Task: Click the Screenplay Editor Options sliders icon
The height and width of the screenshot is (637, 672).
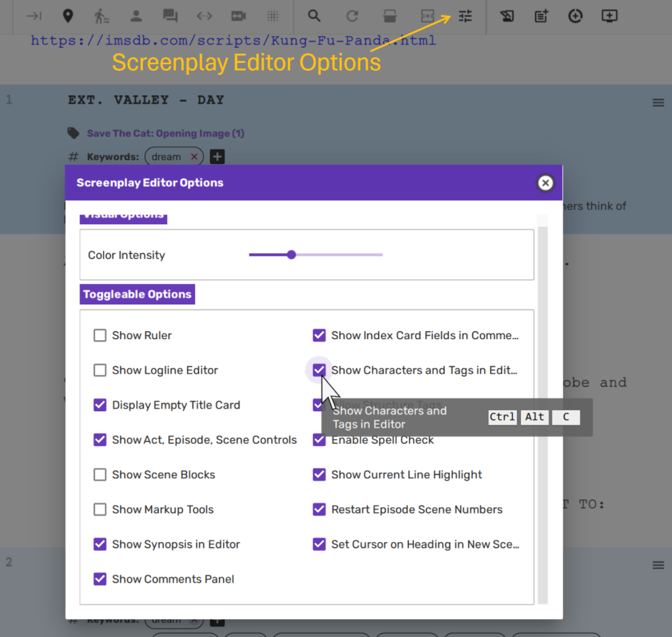Action: coord(465,16)
